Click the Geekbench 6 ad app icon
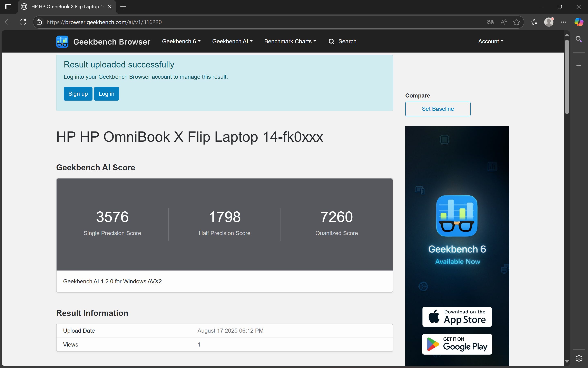The width and height of the screenshot is (588, 368). [x=457, y=216]
